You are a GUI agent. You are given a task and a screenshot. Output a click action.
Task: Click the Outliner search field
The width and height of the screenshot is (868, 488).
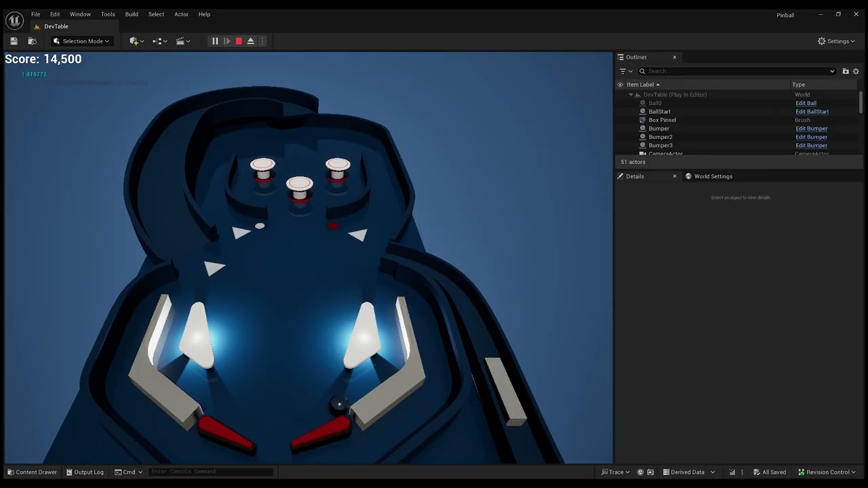[x=736, y=71]
